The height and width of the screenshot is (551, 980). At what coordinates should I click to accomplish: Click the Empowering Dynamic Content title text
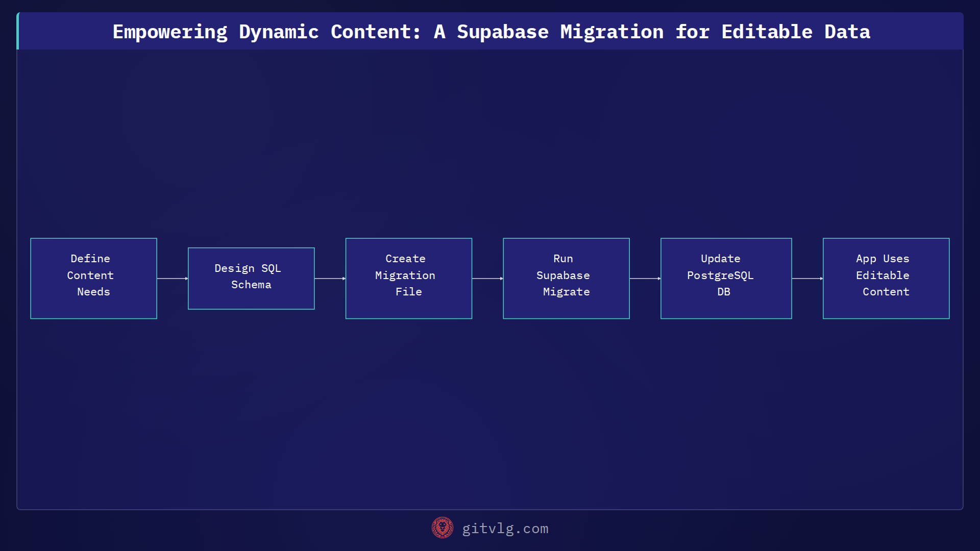tap(491, 32)
